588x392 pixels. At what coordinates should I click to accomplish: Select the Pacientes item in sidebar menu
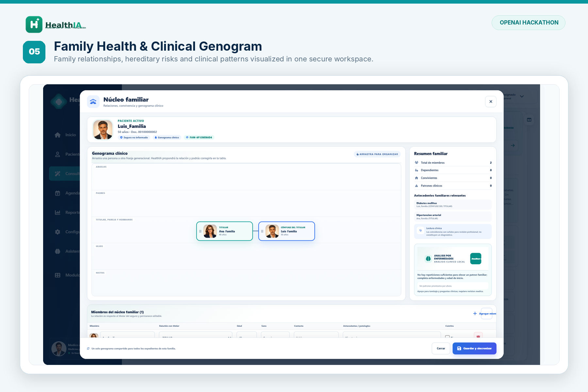[x=65, y=154]
